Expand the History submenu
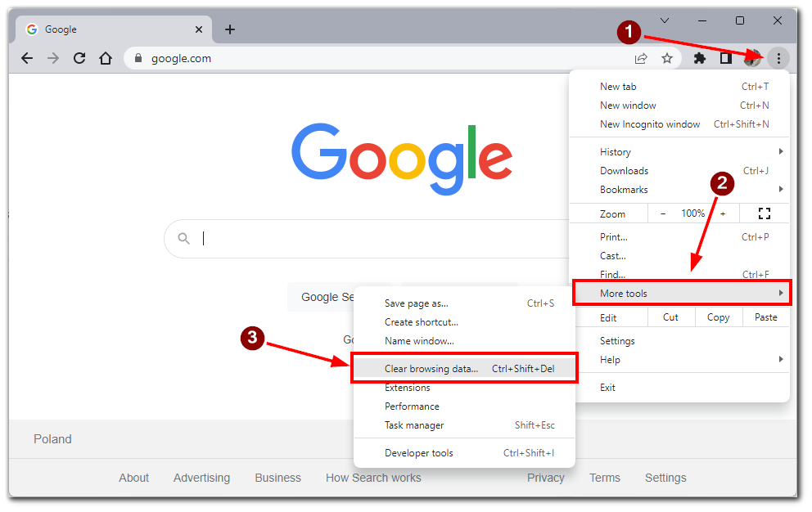812x512 pixels. [679, 151]
